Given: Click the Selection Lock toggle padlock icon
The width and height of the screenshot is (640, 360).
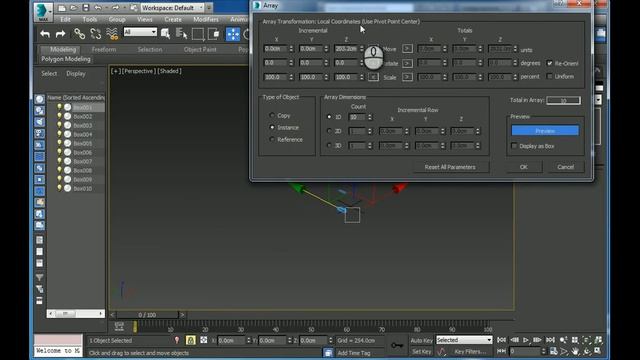Looking at the screenshot, I should coord(191,340).
